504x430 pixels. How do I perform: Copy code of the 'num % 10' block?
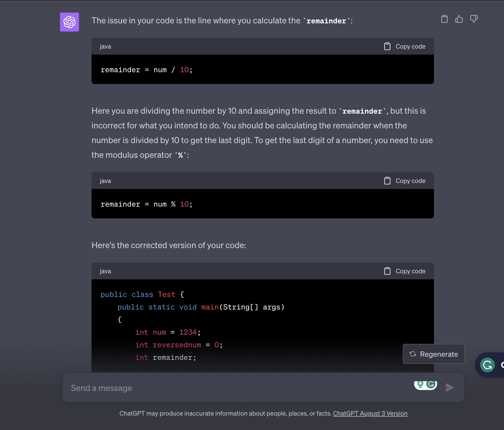(405, 181)
